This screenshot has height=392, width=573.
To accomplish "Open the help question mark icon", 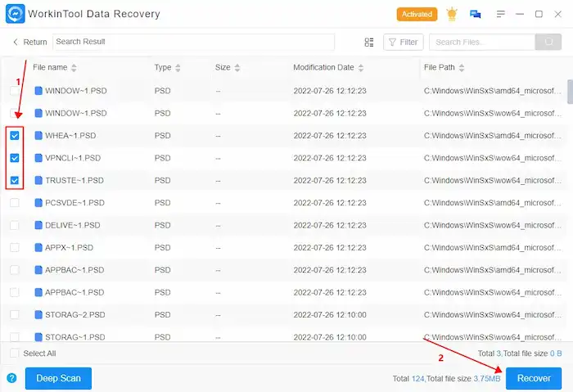I will coord(11,378).
